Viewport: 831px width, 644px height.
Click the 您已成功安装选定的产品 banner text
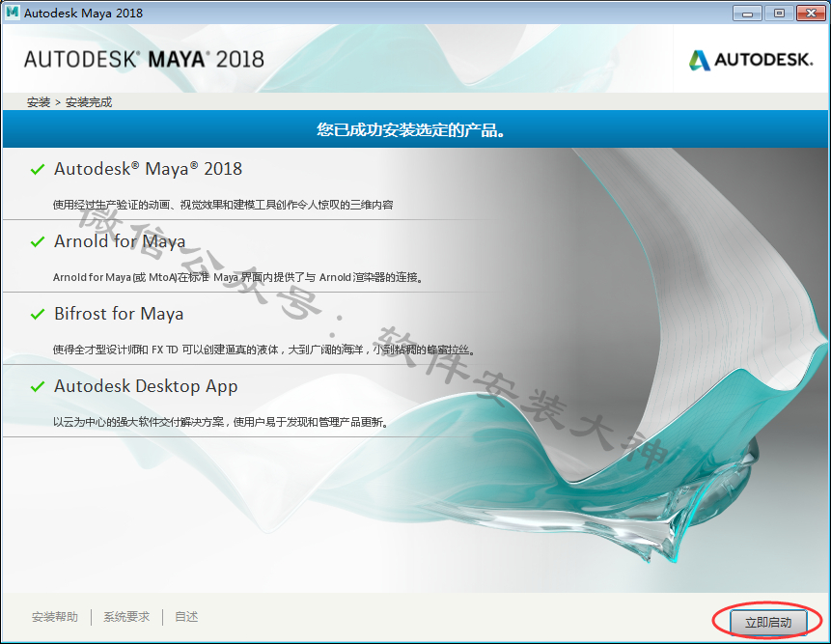[x=411, y=129]
